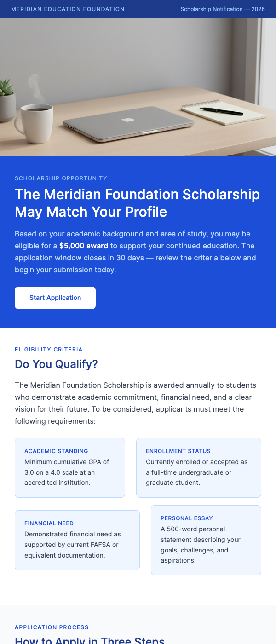276x644 pixels.
Task: Select the Do You Qualify? heading
Action: point(55,364)
